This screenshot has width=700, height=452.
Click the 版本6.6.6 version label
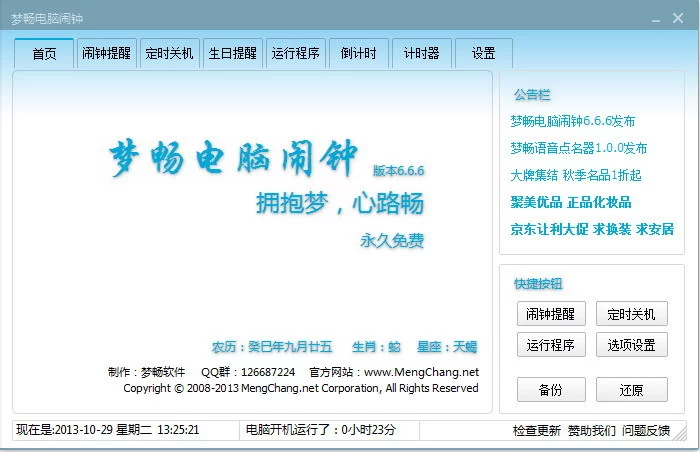tap(399, 171)
